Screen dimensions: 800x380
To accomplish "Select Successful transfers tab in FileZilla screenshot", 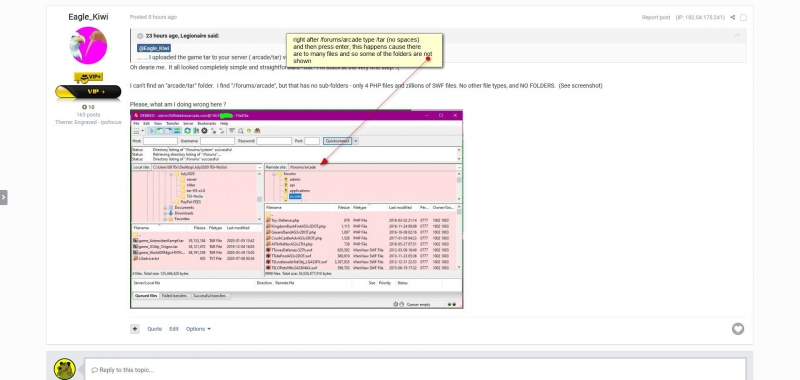I will (210, 296).
